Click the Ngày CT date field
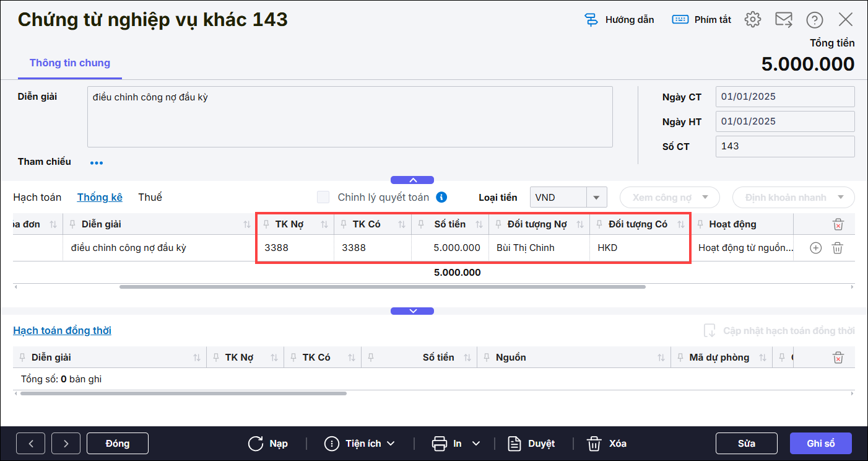This screenshot has width=868, height=461. (785, 97)
